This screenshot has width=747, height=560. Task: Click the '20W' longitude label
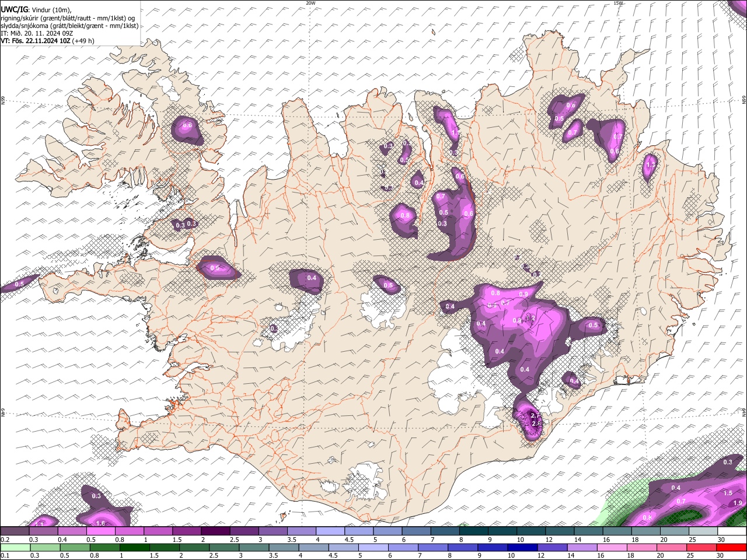click(x=310, y=3)
